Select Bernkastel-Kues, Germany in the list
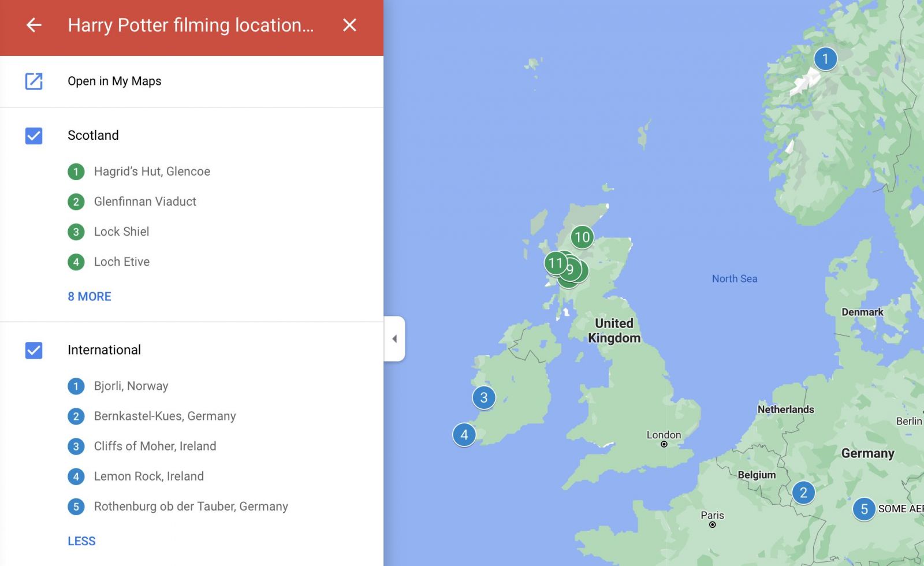The width and height of the screenshot is (924, 566). click(165, 416)
